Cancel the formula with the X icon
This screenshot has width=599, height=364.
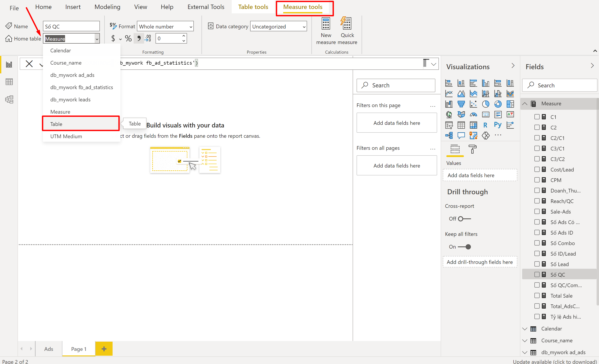click(x=29, y=64)
